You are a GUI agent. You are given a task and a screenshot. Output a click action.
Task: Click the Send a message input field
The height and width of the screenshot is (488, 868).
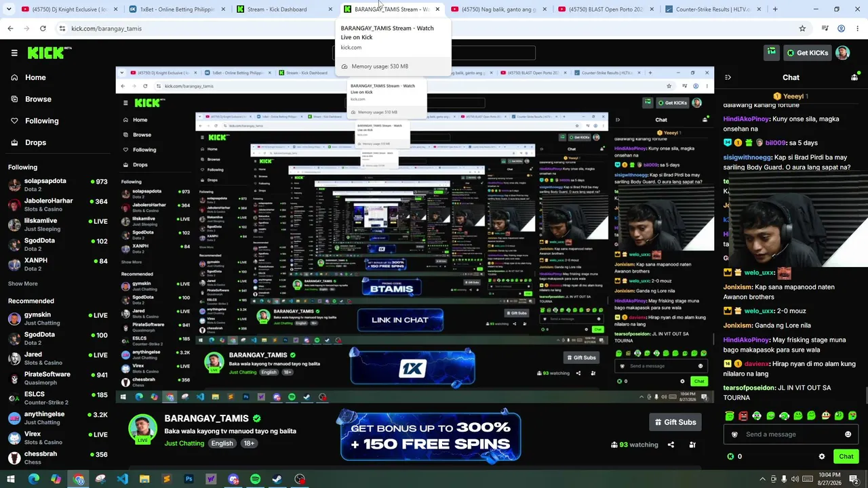(791, 434)
